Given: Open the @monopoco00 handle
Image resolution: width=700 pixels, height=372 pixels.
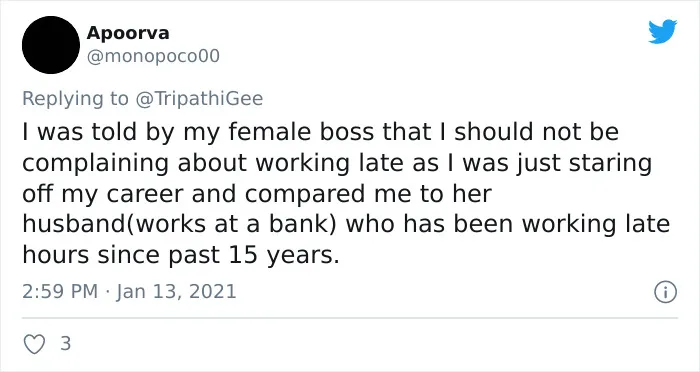Looking at the screenshot, I should (x=153, y=57).
